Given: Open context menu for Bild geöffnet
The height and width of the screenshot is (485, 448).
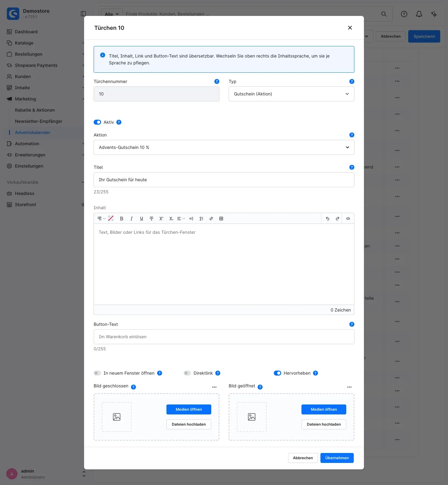Looking at the screenshot, I should point(349,387).
